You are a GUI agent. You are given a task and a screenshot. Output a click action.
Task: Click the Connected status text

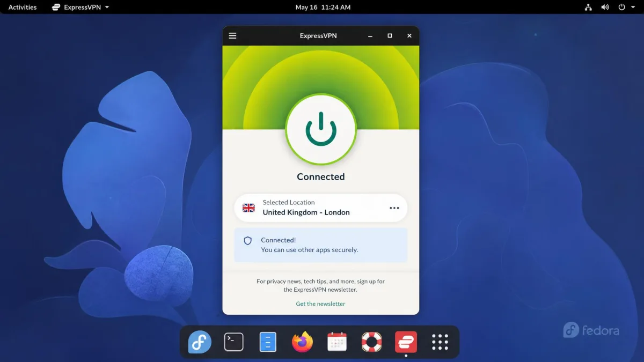click(321, 176)
